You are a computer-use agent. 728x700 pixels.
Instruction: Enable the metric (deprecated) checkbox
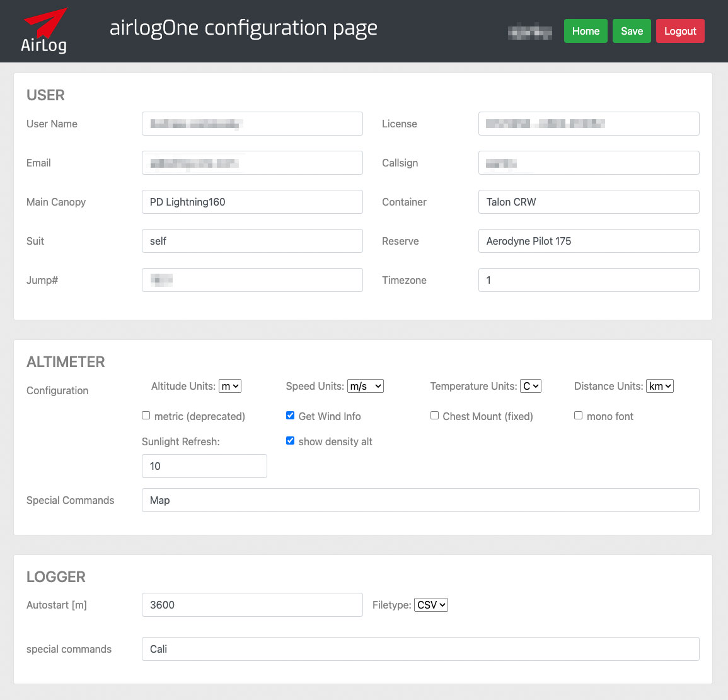(146, 416)
